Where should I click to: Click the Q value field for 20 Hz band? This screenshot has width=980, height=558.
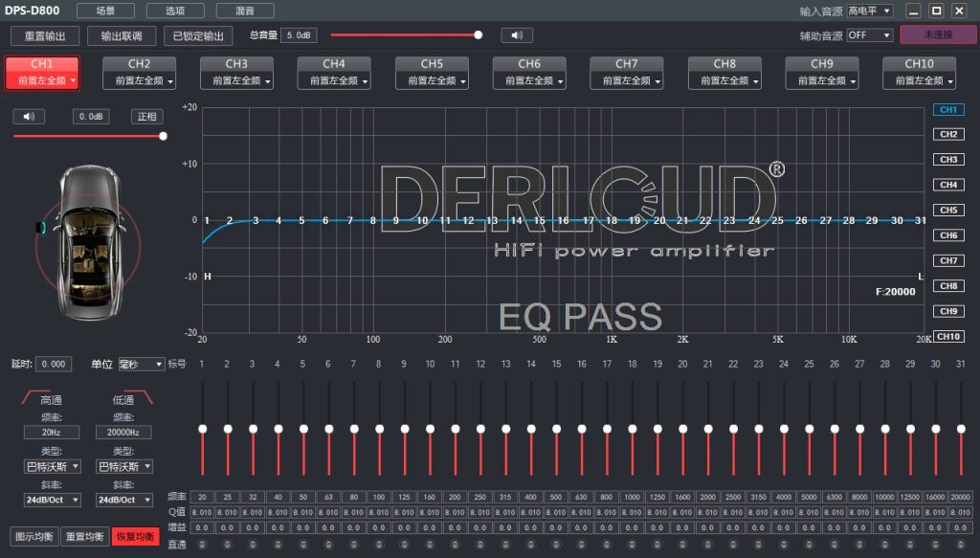pyautogui.click(x=202, y=512)
